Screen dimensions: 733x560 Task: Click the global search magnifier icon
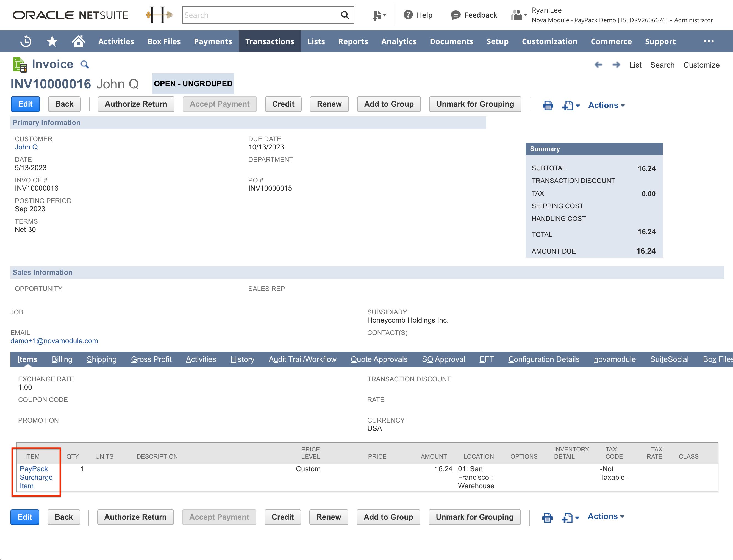point(345,15)
